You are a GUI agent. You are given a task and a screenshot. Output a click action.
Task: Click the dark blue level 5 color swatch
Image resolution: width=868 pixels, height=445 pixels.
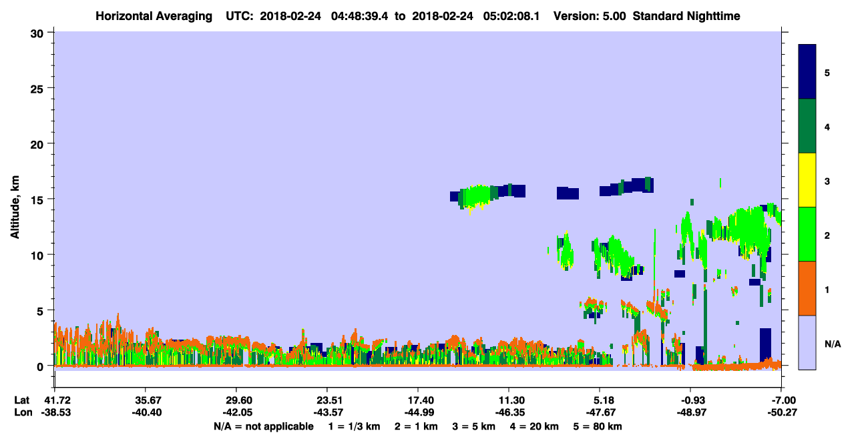click(x=807, y=72)
